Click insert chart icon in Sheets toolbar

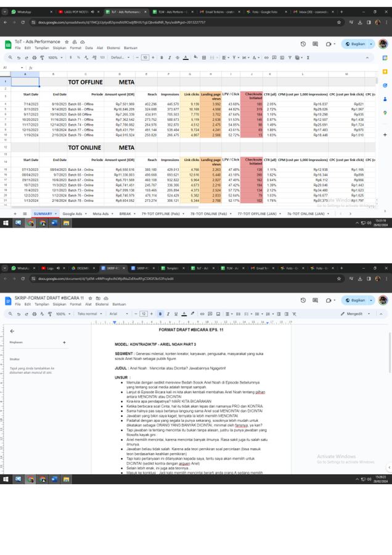point(282,57)
